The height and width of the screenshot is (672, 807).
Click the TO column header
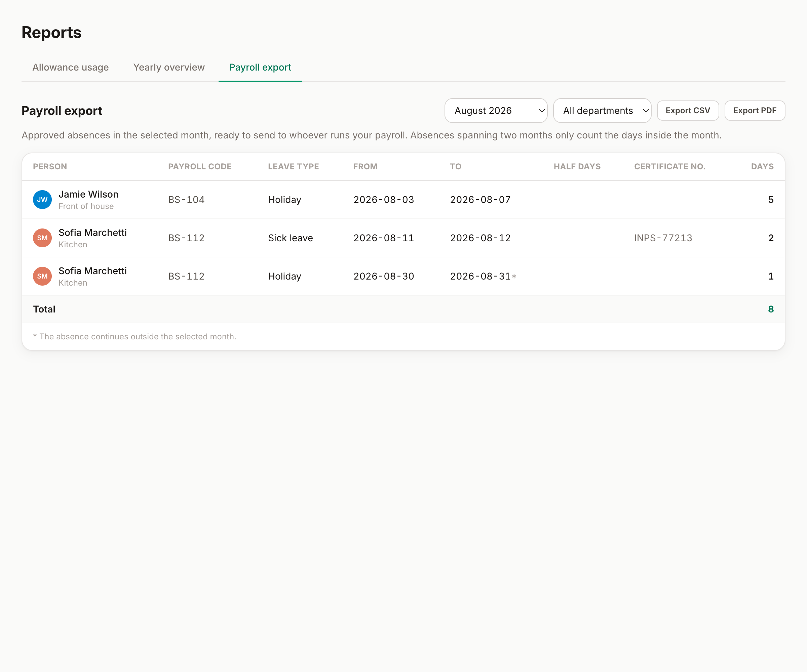click(456, 167)
